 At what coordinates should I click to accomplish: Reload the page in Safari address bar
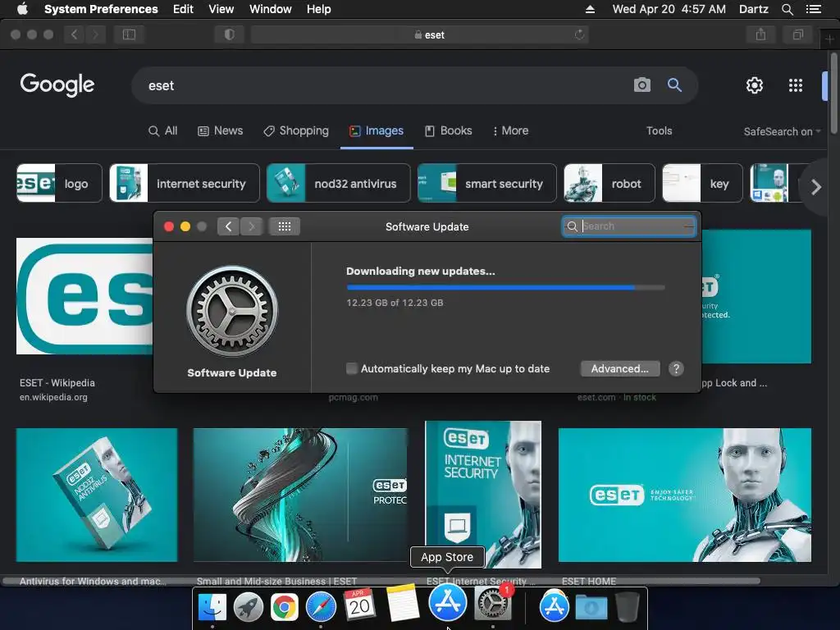pos(579,34)
